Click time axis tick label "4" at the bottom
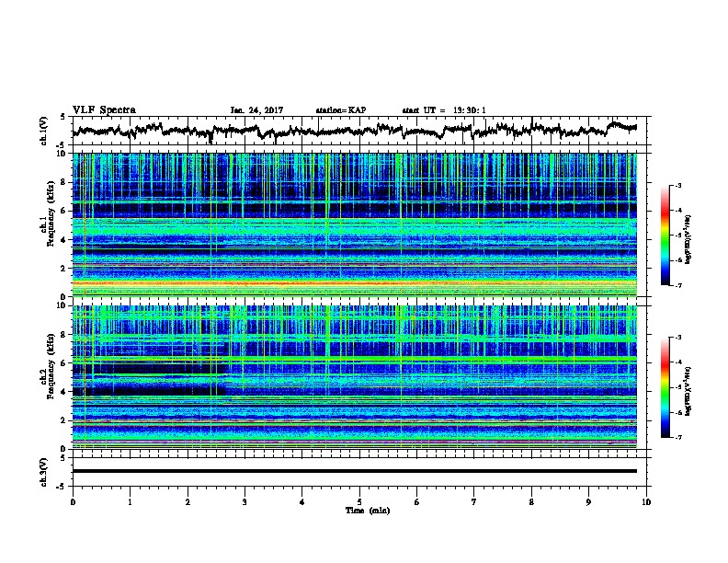 302,501
